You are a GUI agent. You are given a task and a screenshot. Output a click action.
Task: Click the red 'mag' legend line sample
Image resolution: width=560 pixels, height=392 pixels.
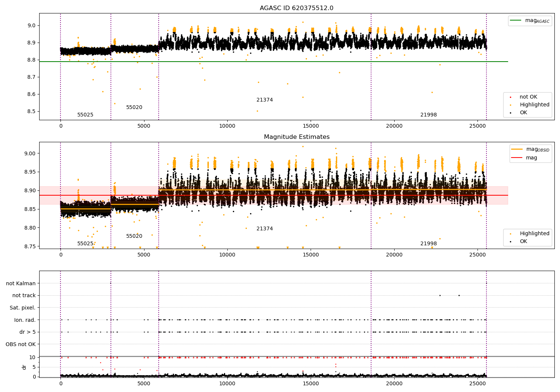coord(517,158)
